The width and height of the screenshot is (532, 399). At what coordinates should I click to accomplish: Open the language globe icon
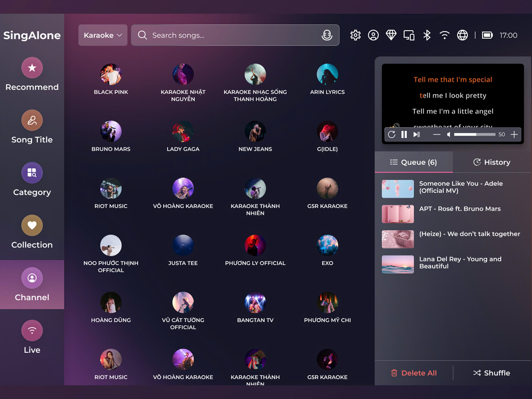tap(462, 35)
